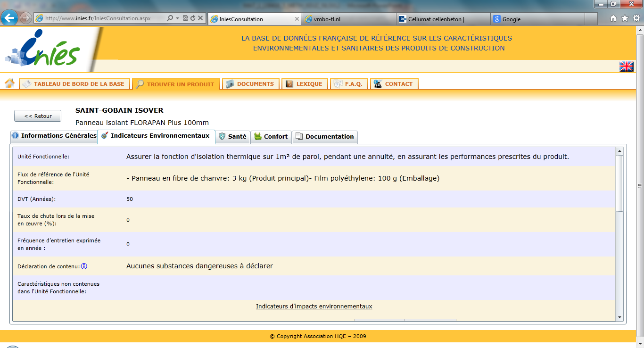Select the Informations Générales tab

(54, 136)
